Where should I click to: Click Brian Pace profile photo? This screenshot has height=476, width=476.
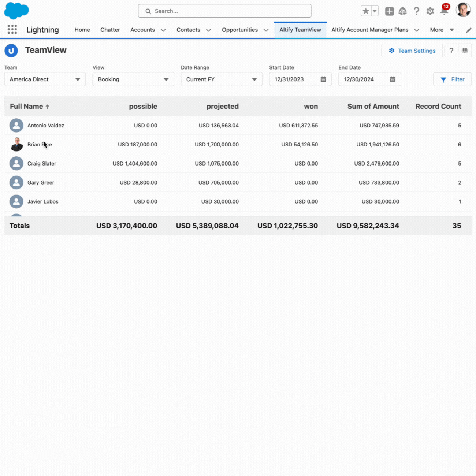(16, 144)
